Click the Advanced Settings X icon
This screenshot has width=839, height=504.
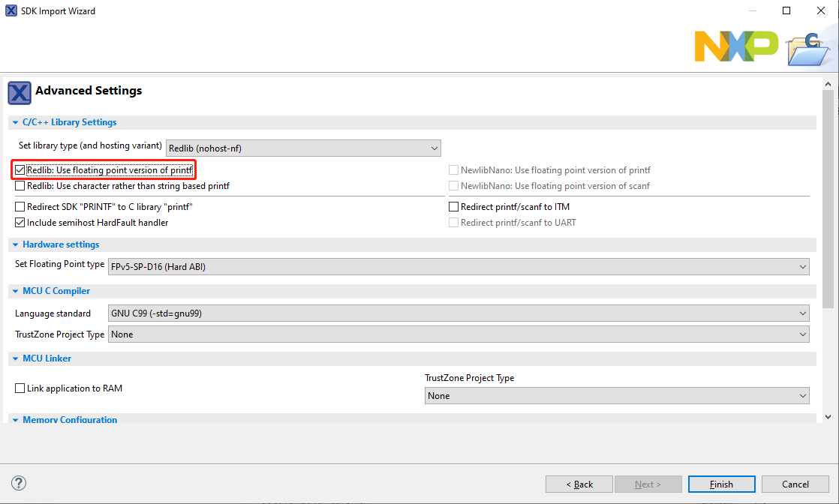click(x=20, y=93)
